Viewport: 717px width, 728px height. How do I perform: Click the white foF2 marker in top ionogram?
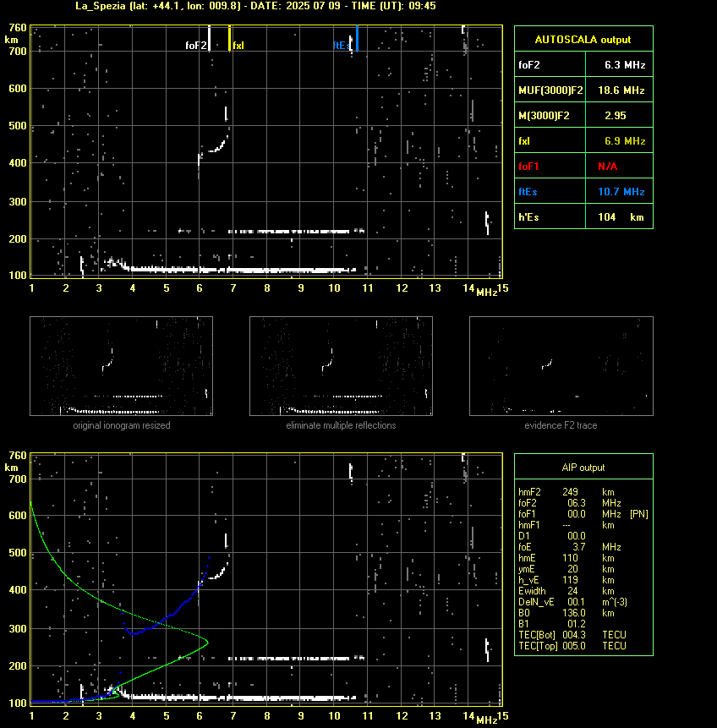[210, 38]
